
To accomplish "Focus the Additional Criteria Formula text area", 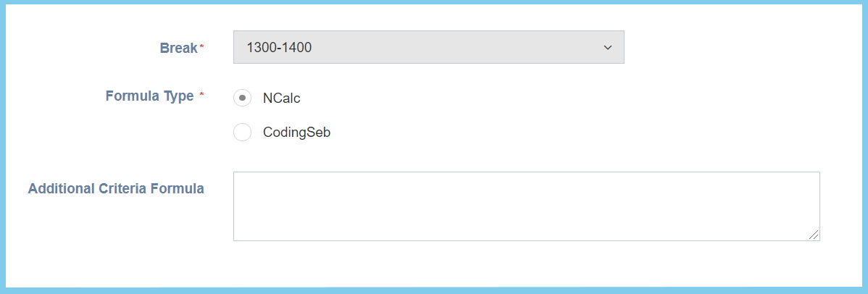I will click(526, 206).
